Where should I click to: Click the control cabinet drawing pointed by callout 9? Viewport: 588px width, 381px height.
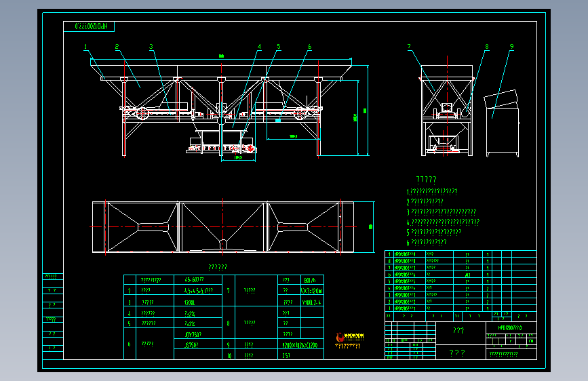(502, 124)
